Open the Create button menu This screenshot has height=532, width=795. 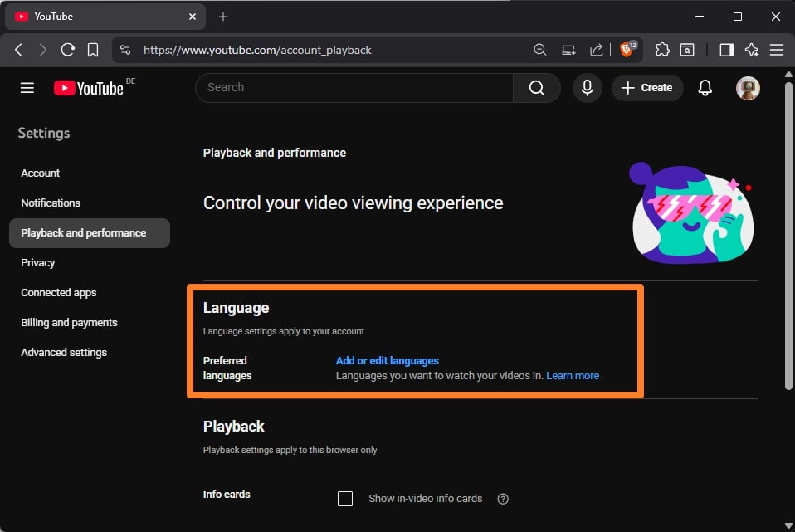tap(647, 88)
